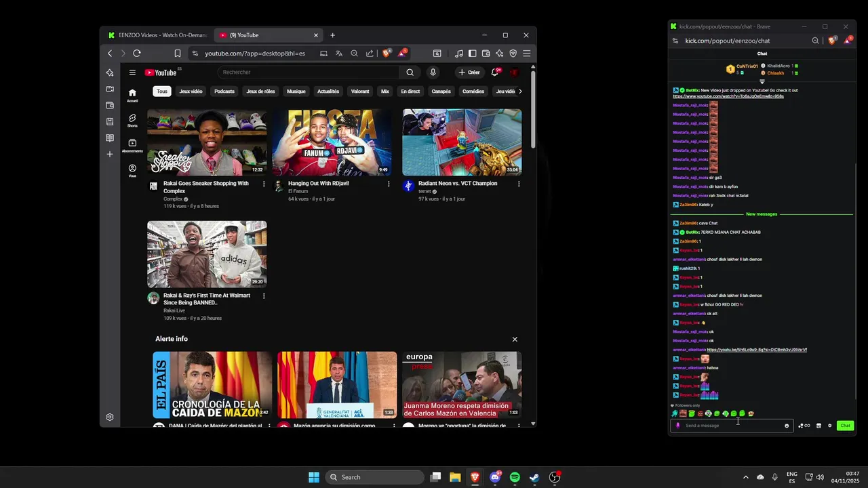Share the page via the address bar share icon
Viewport: 868px width, 488px height.
coord(370,54)
